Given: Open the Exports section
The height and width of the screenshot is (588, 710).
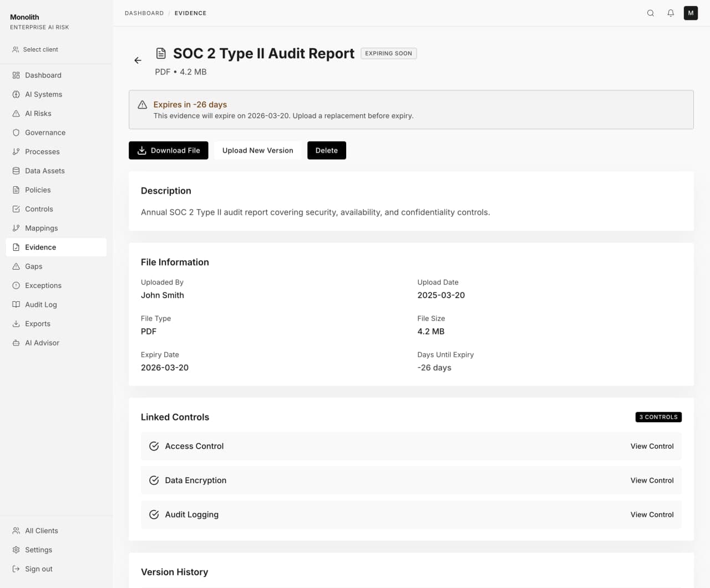Looking at the screenshot, I should click(x=37, y=323).
